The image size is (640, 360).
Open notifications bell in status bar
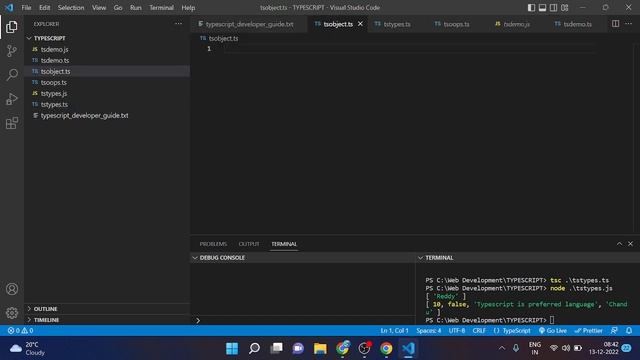pyautogui.click(x=629, y=331)
